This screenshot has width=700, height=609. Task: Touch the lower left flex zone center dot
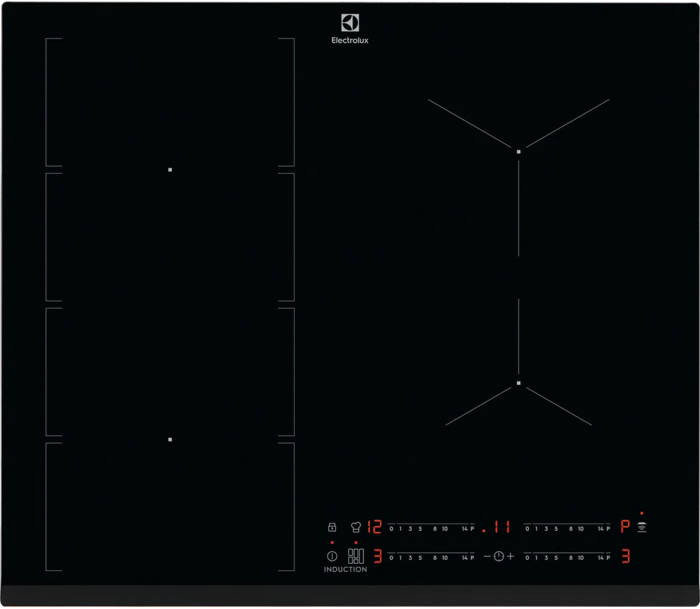coord(170,439)
